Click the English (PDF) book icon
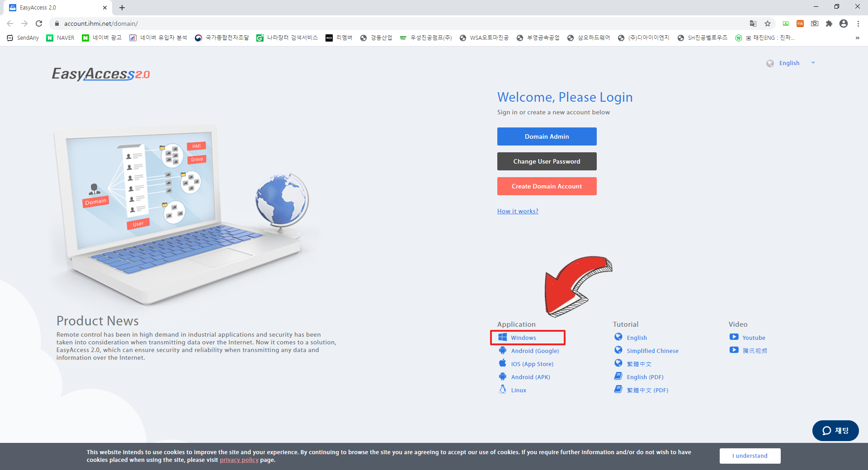Screen dimensions: 868x470 (618, 376)
